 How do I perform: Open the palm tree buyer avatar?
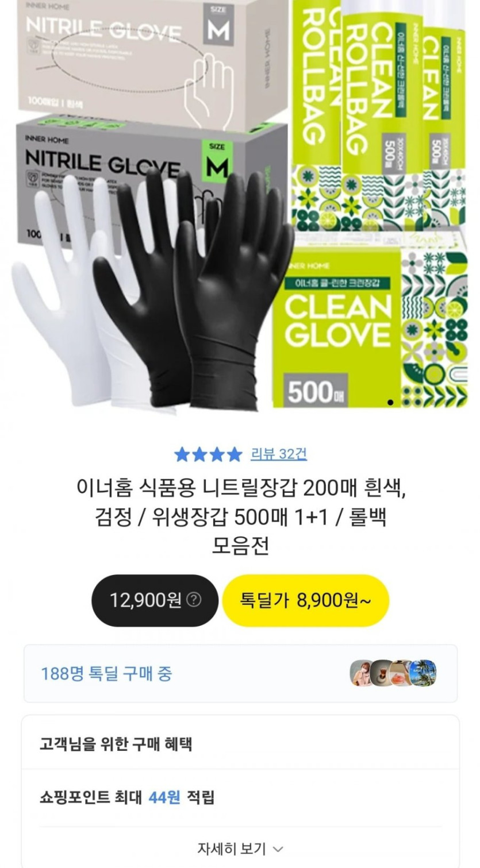point(424,673)
